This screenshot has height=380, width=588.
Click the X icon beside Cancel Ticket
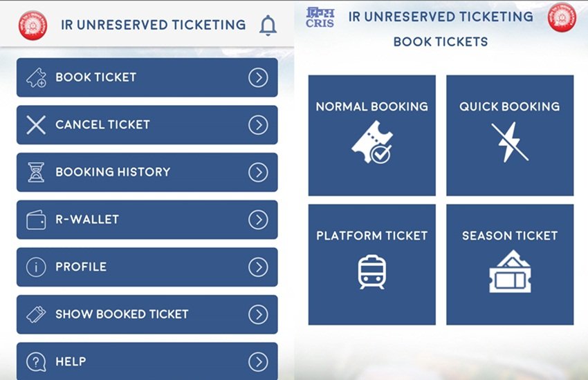pos(36,125)
